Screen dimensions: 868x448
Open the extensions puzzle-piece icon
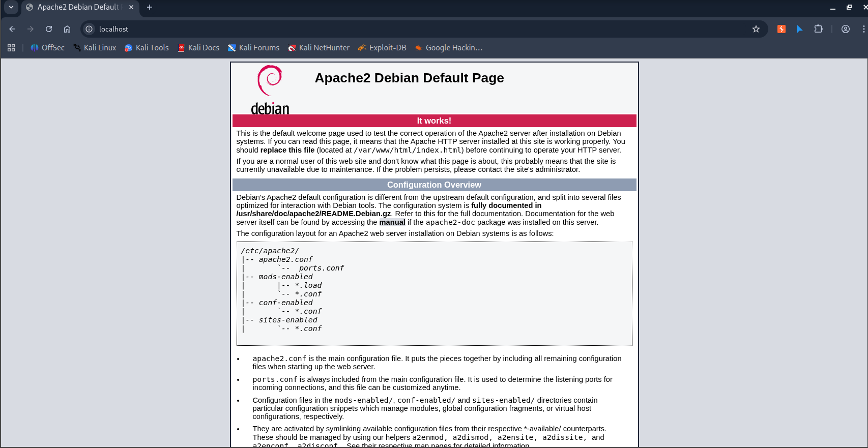click(818, 29)
